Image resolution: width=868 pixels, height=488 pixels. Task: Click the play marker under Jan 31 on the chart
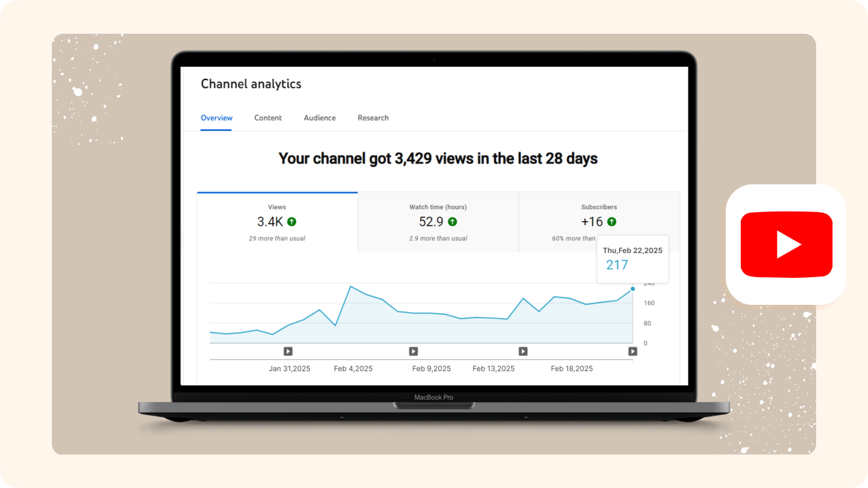pos(288,351)
